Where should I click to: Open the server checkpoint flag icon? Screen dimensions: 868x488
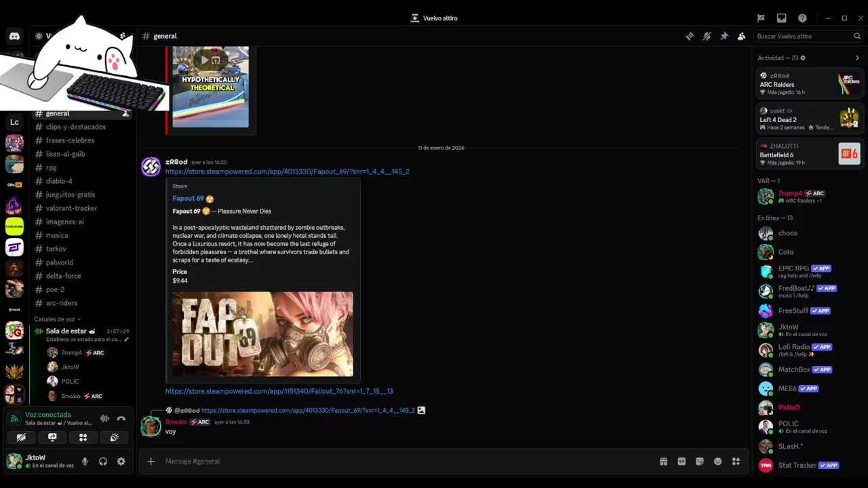pos(761,18)
